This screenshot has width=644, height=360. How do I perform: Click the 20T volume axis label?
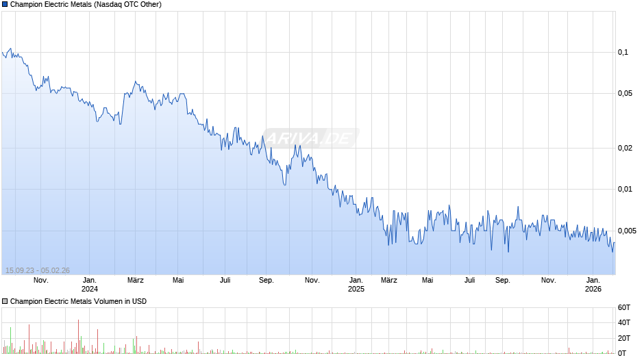624,338
